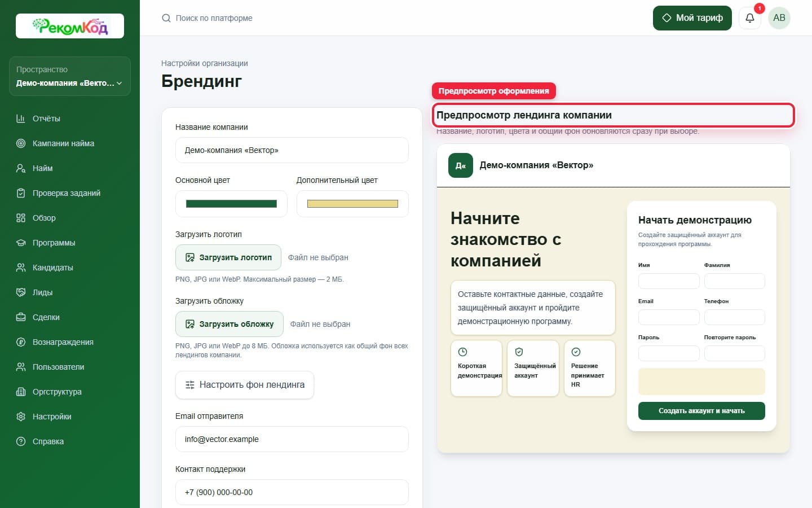Open Проверка заданий section
Viewport: 812px width, 508px height.
pyautogui.click(x=70, y=193)
